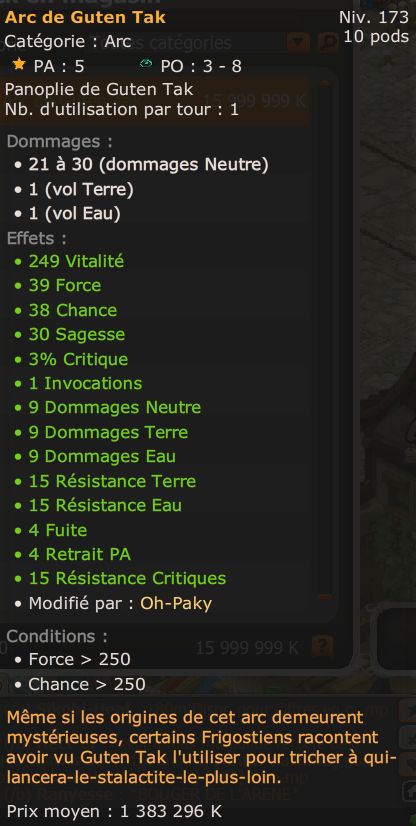Click the range icon beside PO : 3 - 8
This screenshot has height=826, width=416.
pos(146,64)
